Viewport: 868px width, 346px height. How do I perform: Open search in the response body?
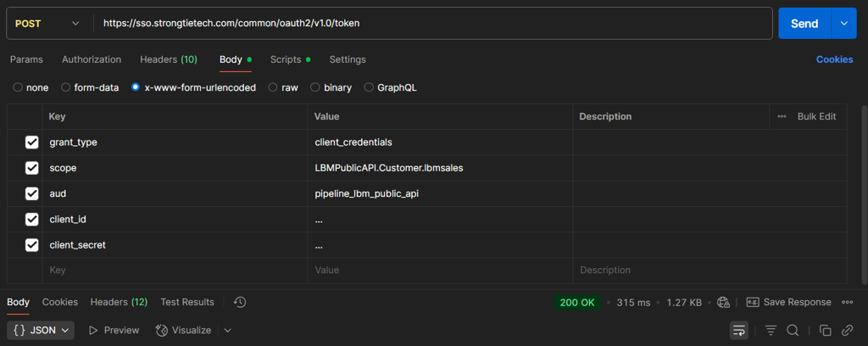coord(793,330)
